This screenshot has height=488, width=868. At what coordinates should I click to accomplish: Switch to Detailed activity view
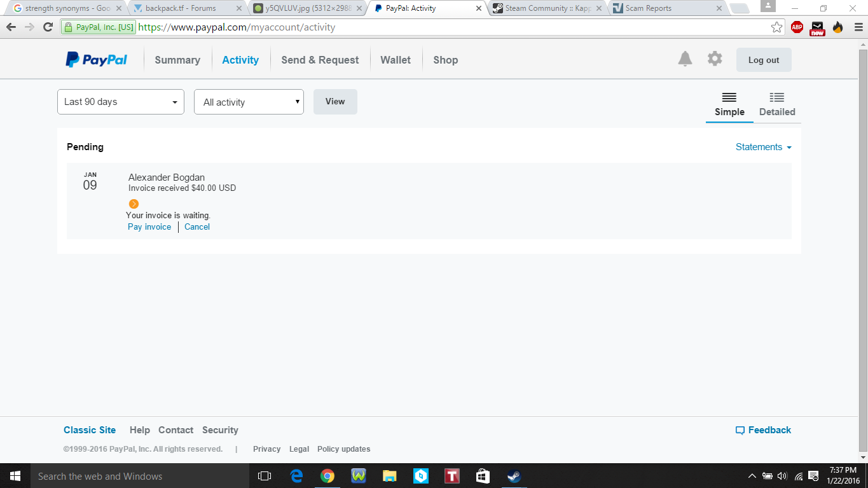(x=776, y=104)
